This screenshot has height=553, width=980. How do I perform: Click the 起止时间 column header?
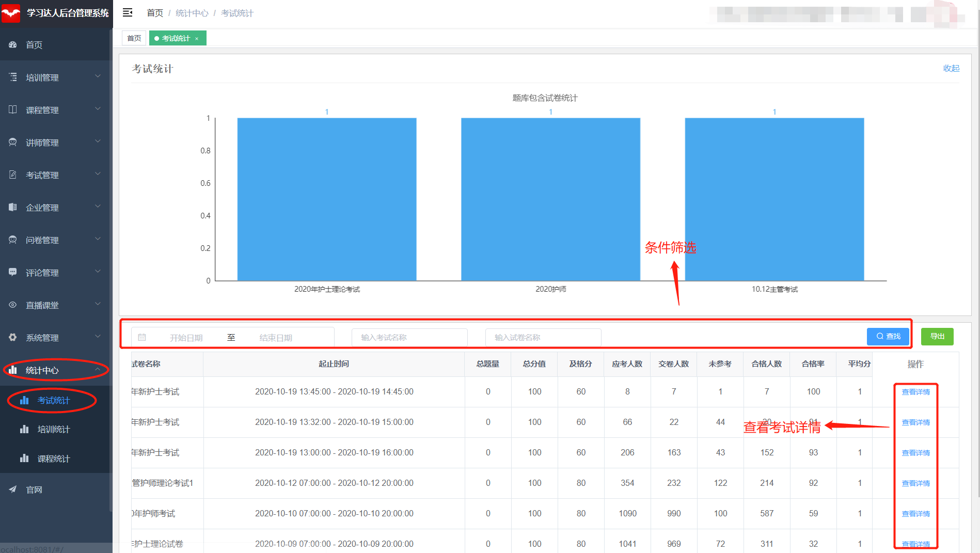point(334,364)
